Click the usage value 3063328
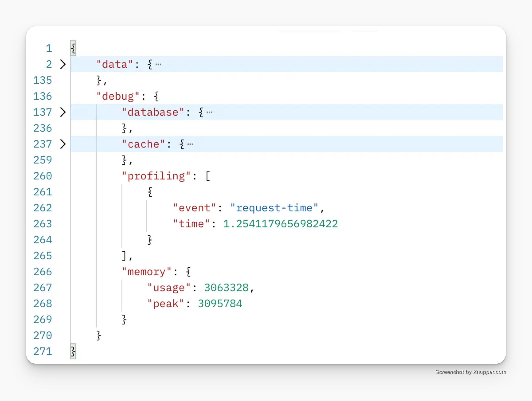Screen dimensions: 532x401 226,288
